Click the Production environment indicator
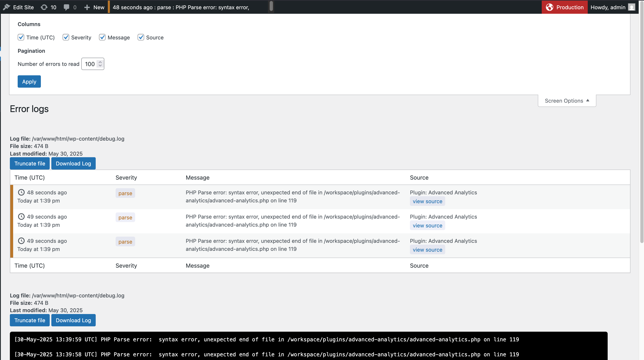Screen dimensions: 644x360 click(x=565, y=7)
